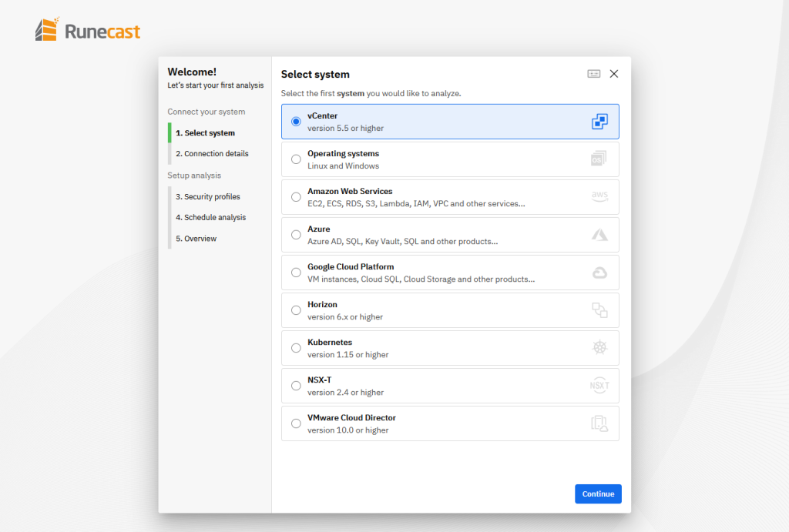Click the 'Amazon Web Services' title text
This screenshot has height=532, width=789.
click(x=351, y=191)
